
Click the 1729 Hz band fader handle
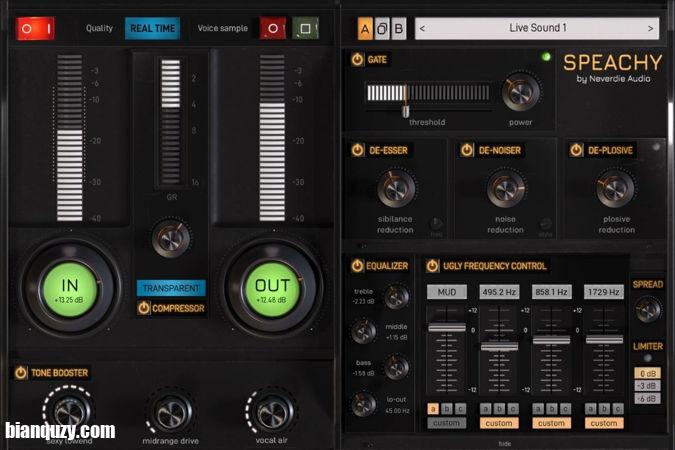click(604, 340)
